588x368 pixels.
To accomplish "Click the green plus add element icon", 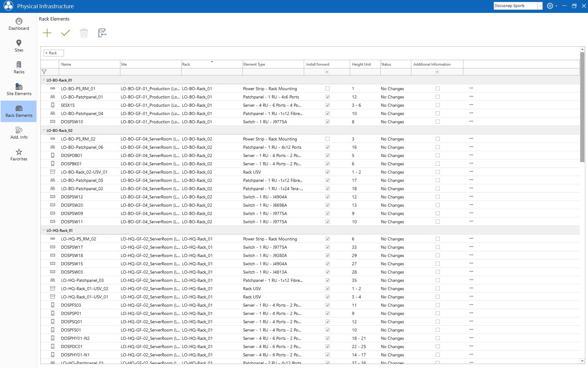I will pos(47,33).
